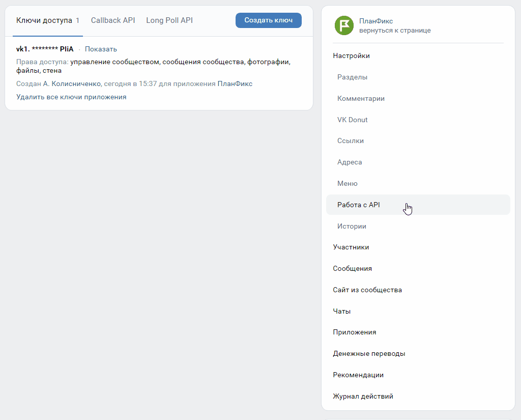
Task: Open the Callback API tab
Action: [113, 20]
